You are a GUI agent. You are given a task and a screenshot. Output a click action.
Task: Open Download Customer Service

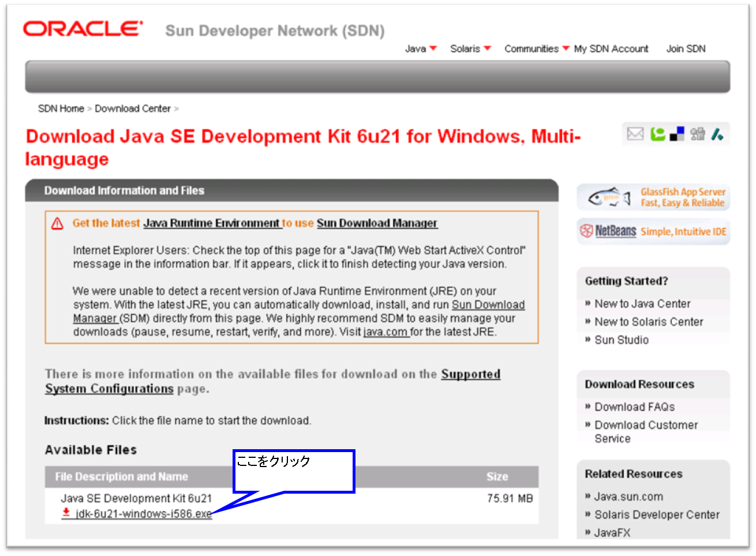point(646,431)
